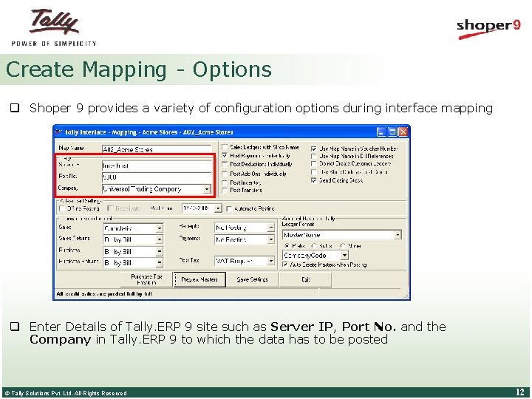Open the Purchase posting dropdown
The height and width of the screenshot is (399, 532).
click(159, 252)
